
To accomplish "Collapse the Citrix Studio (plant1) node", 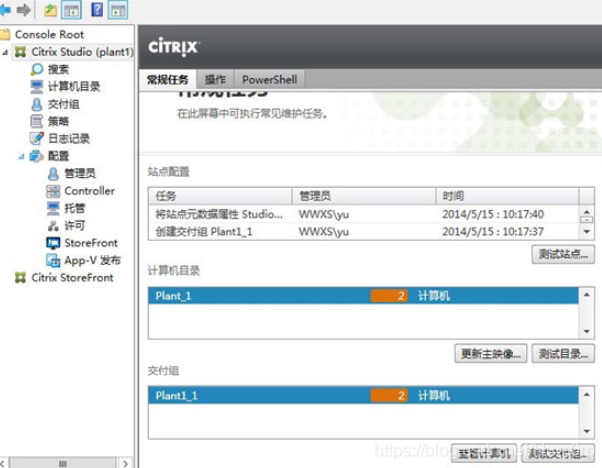I will 6,52.
